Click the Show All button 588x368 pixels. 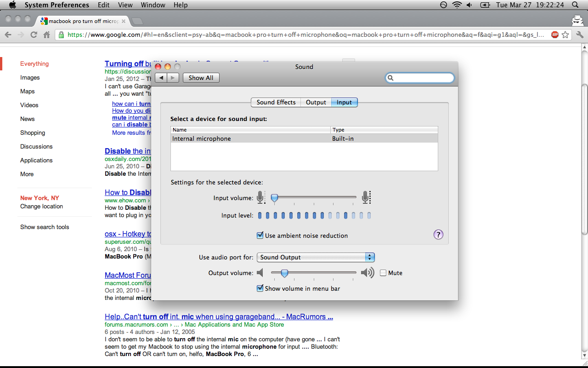point(201,78)
